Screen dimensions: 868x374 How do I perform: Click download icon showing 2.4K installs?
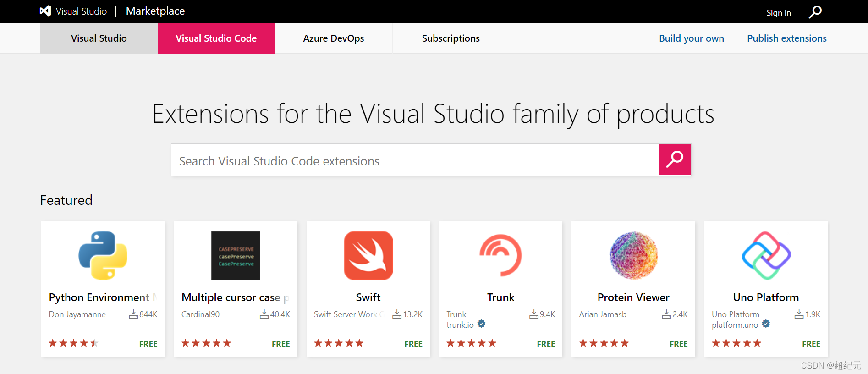point(666,314)
